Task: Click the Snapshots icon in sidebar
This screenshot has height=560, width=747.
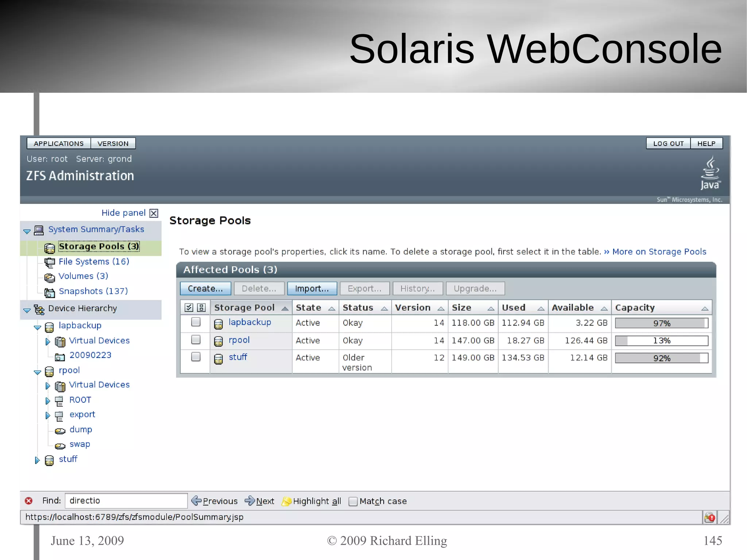Action: pos(50,292)
